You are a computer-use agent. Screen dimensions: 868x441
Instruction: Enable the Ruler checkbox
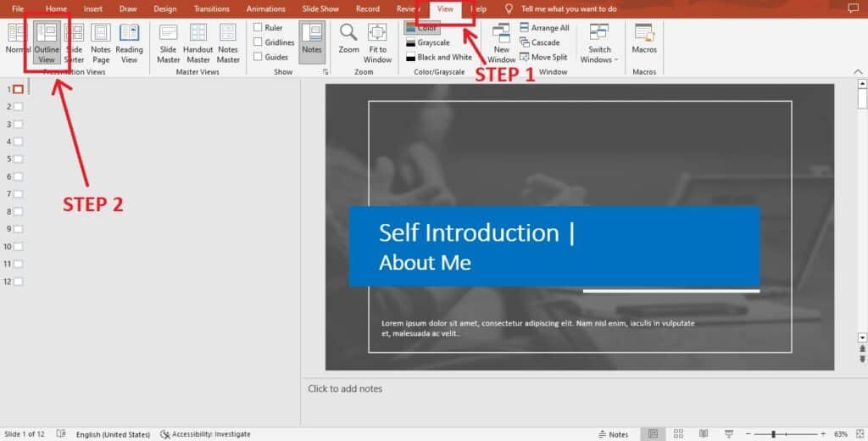(258, 27)
